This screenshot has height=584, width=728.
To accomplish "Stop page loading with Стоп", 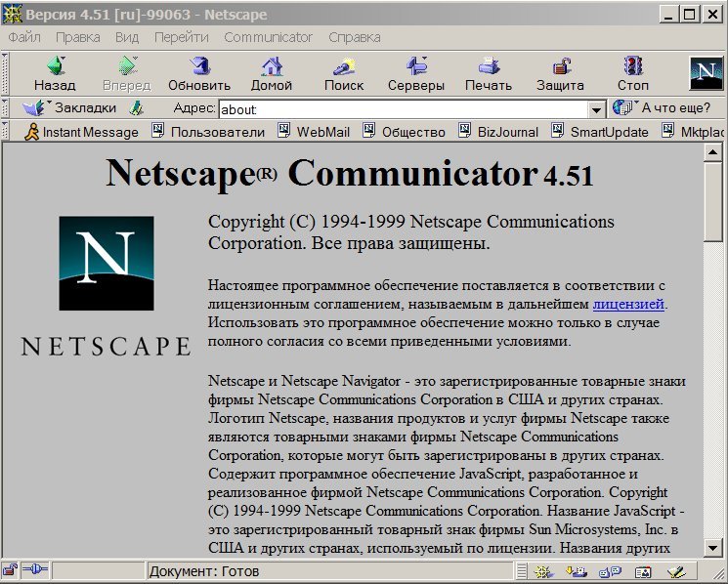I will (x=633, y=74).
